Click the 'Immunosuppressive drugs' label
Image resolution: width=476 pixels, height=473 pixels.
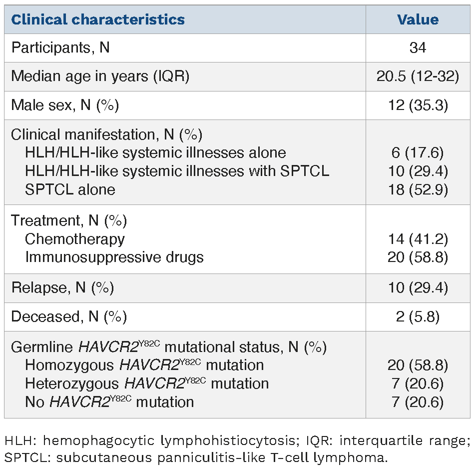click(x=114, y=257)
